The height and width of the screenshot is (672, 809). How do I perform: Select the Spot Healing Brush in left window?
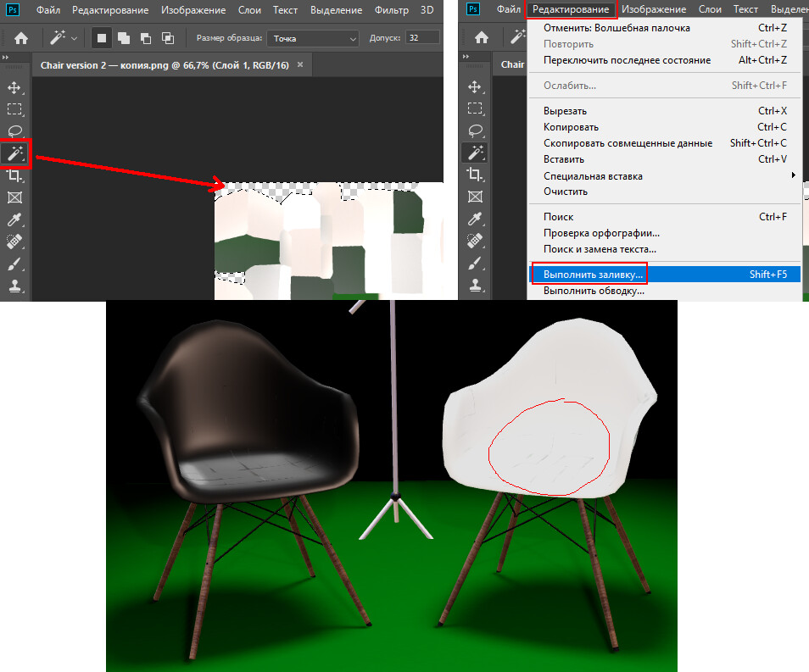point(14,242)
